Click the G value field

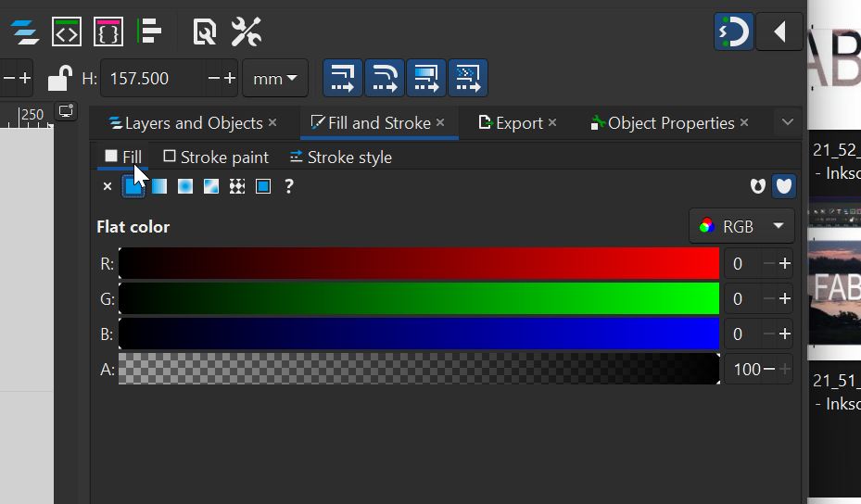pyautogui.click(x=742, y=298)
